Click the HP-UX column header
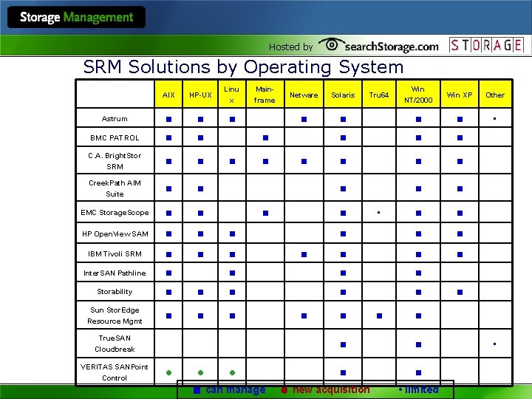This screenshot has height=399, width=532. [x=200, y=95]
